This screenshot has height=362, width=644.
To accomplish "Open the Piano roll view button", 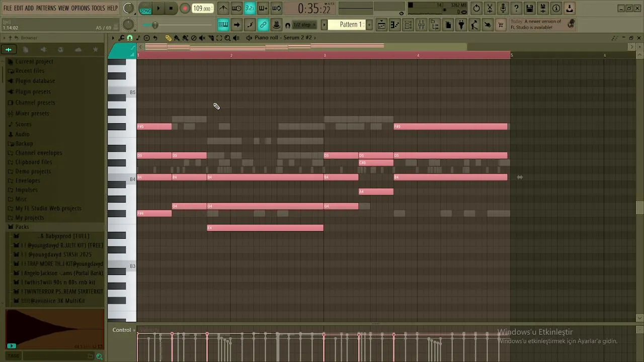I will tap(395, 25).
